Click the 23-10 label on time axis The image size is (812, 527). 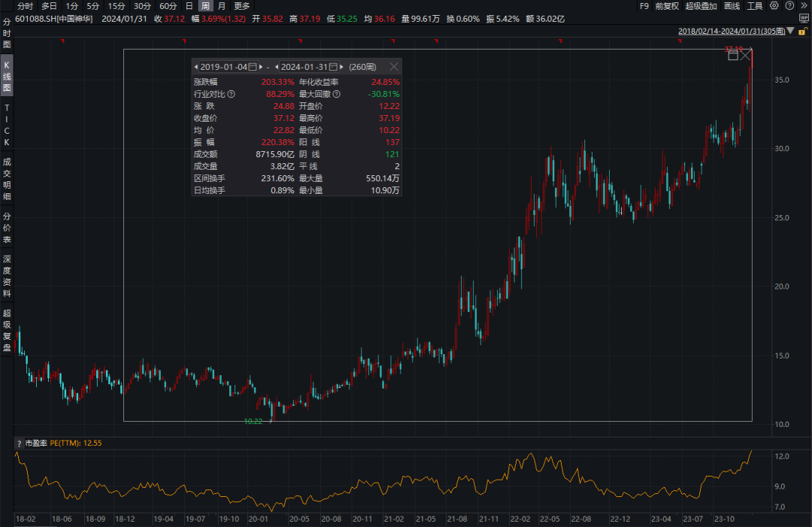pyautogui.click(x=725, y=519)
